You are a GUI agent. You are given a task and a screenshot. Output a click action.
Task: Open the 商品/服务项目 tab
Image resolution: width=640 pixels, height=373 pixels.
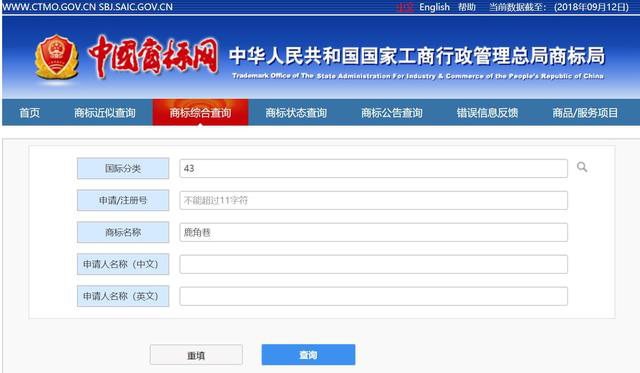[585, 113]
